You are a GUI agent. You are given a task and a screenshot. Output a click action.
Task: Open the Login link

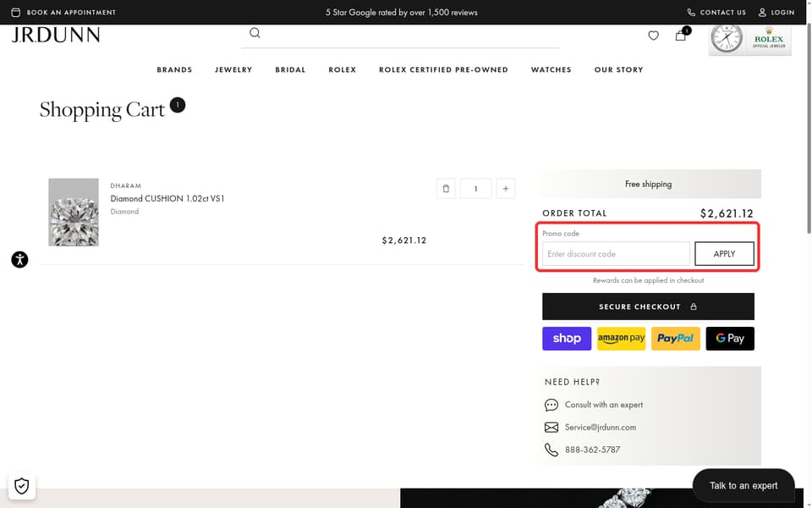click(x=782, y=12)
